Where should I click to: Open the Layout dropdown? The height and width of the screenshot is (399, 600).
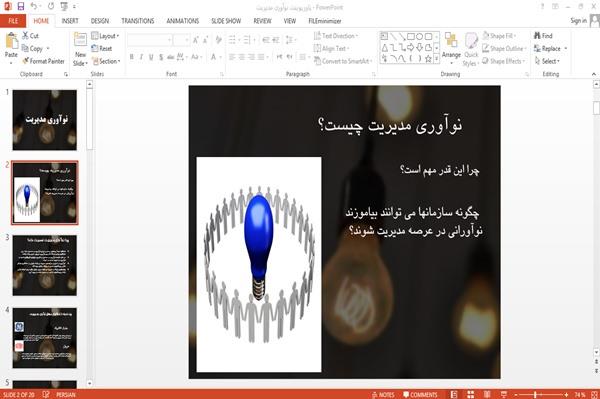pyautogui.click(x=105, y=36)
